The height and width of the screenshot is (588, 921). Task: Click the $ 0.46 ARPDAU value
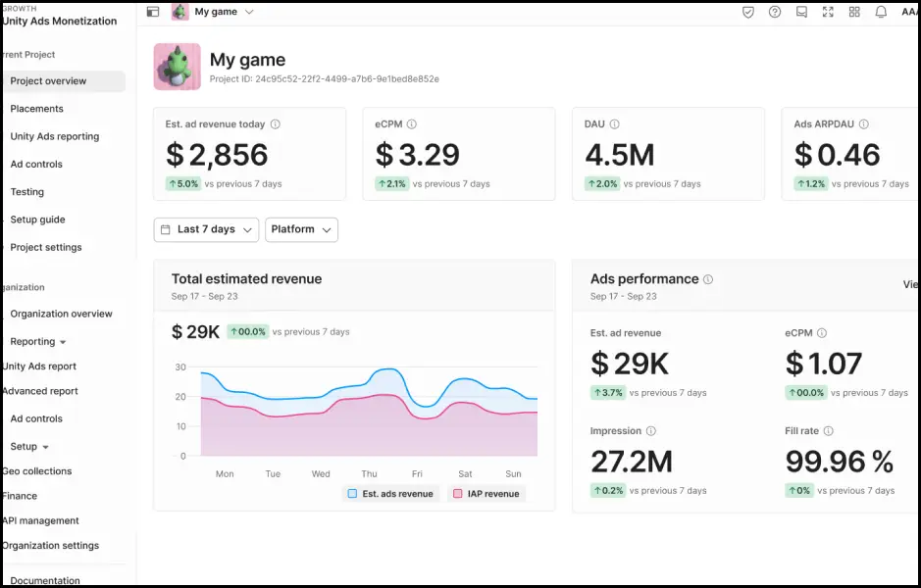tap(837, 155)
